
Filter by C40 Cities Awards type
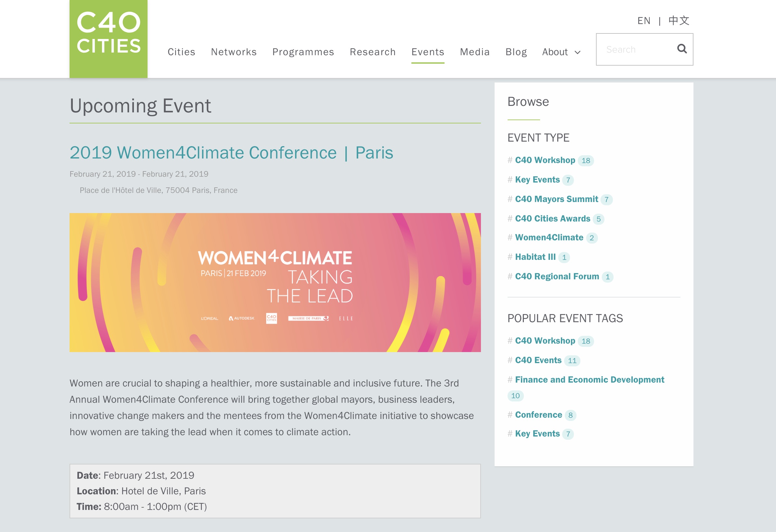pos(552,219)
